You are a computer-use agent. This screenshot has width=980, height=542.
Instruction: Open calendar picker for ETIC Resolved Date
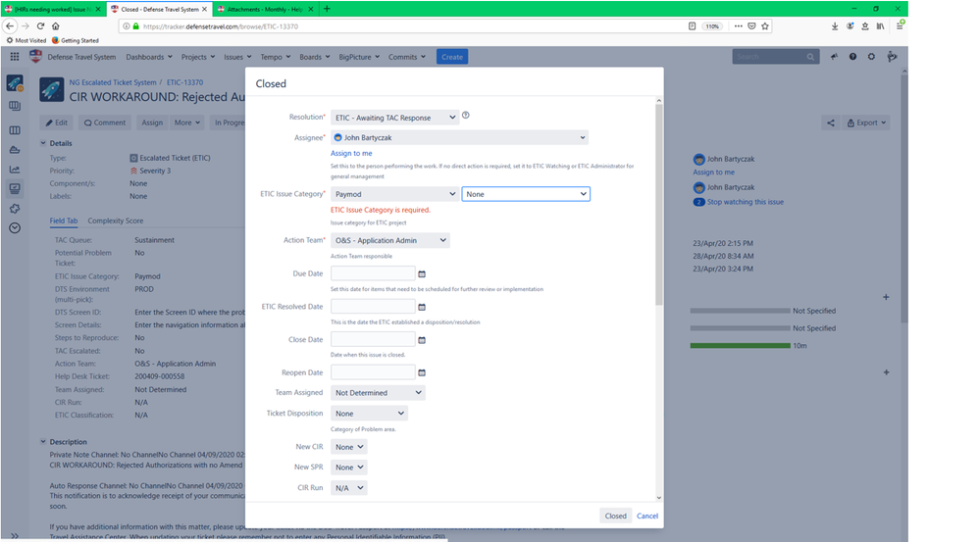[422, 307]
